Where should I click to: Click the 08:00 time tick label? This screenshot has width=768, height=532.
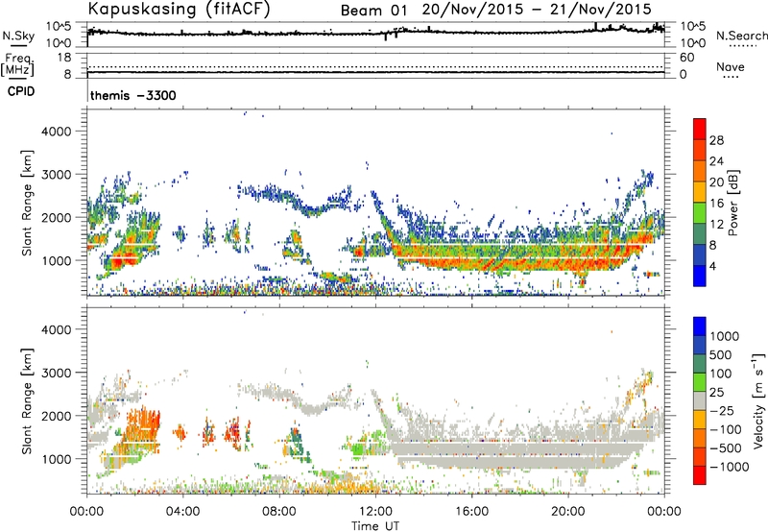tap(279, 512)
